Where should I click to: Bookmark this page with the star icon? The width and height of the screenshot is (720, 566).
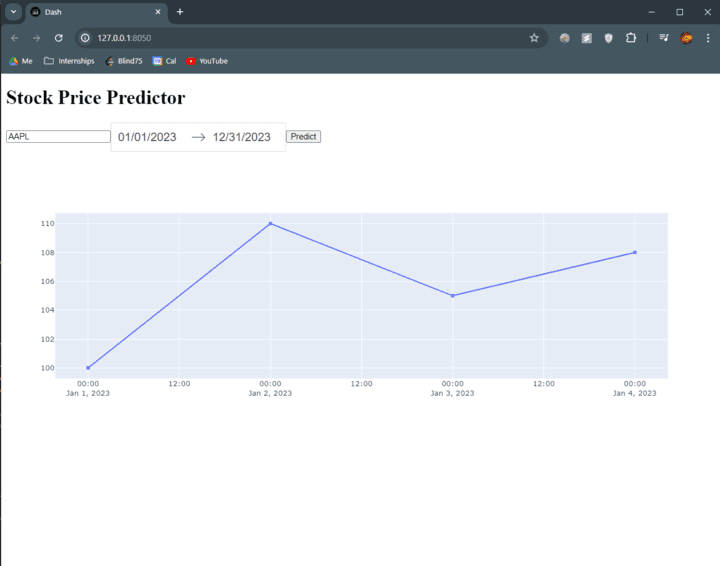point(534,38)
